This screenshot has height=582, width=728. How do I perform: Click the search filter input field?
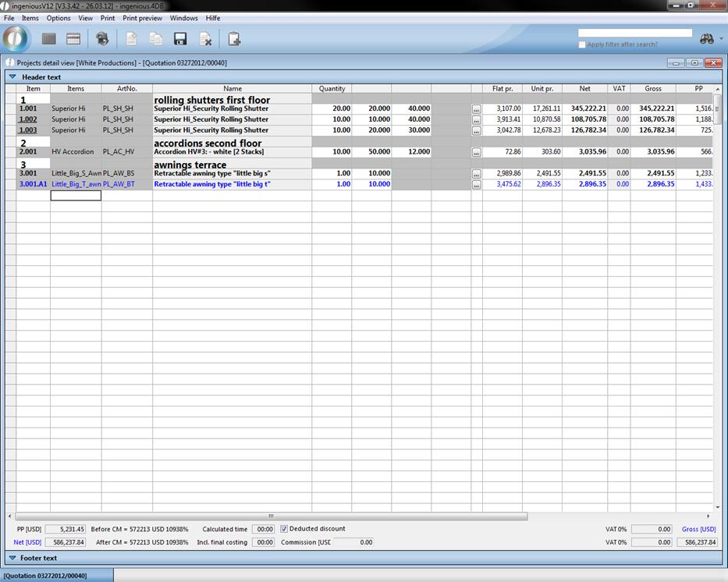click(634, 33)
